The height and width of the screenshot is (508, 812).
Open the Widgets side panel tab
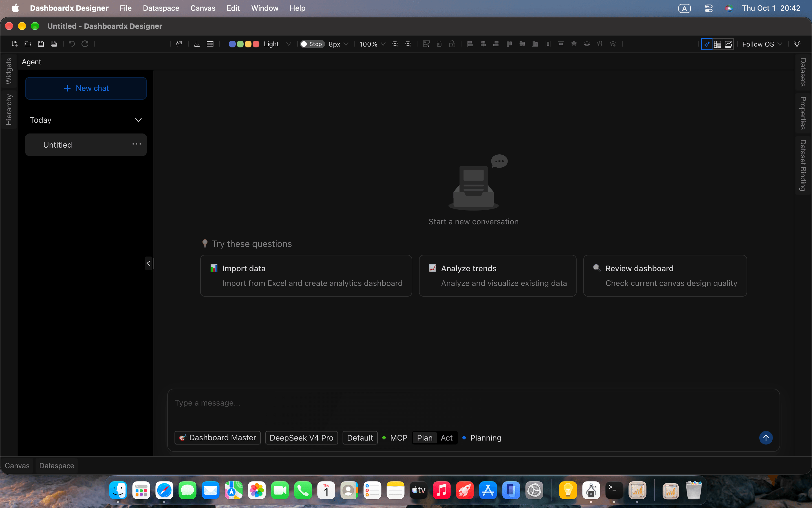tap(9, 71)
